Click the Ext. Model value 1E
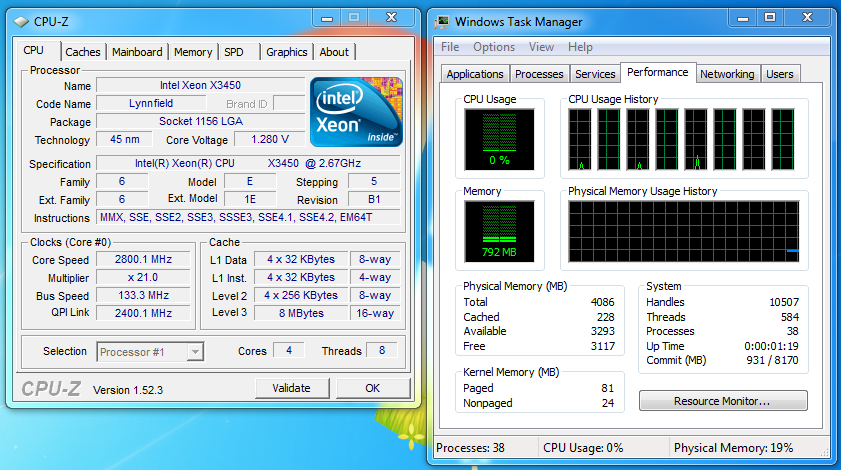Viewport: 841px width, 470px height. (250, 200)
